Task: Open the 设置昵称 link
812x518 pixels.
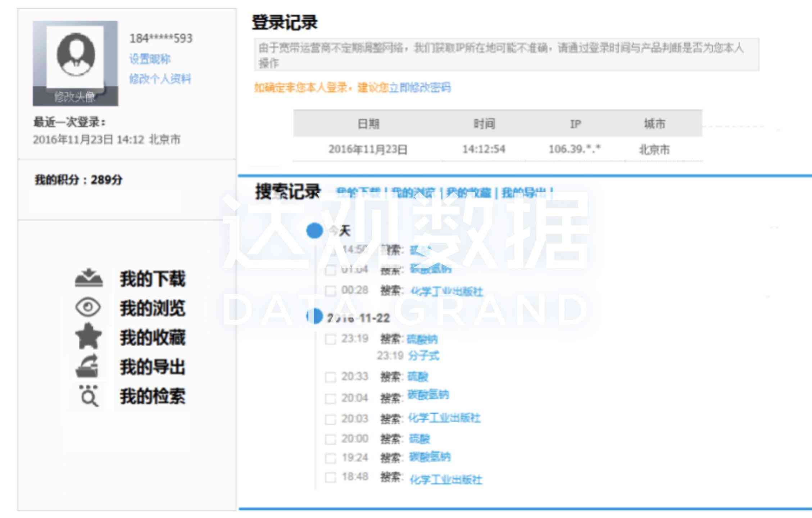Action: point(150,59)
